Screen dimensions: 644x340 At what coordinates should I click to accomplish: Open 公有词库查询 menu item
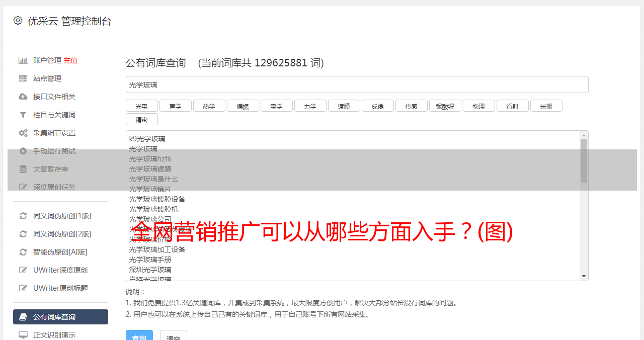[60, 317]
